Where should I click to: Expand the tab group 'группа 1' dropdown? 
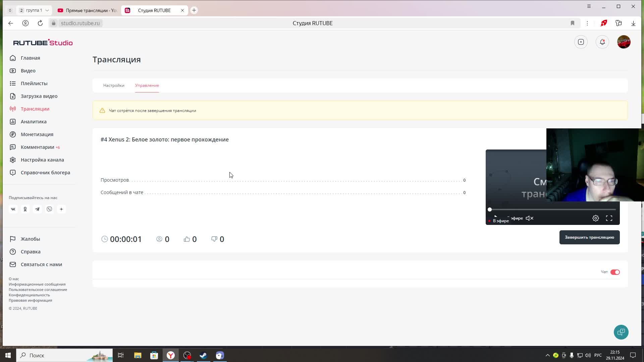[47, 10]
